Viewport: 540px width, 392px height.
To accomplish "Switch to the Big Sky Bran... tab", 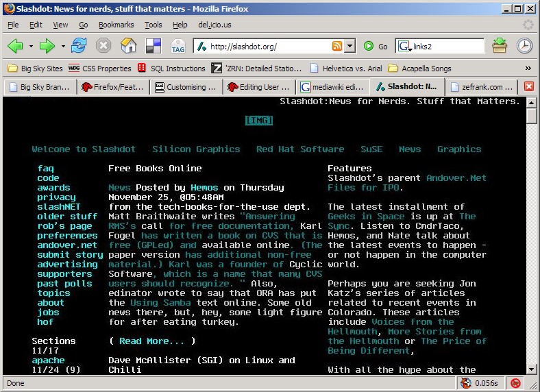I will (x=40, y=87).
